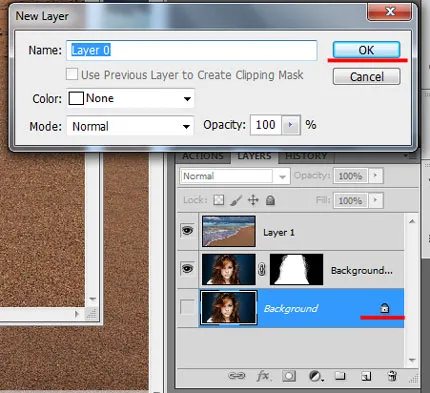The width and height of the screenshot is (430, 393).
Task: Create new fill or adjustment layer
Action: (x=315, y=376)
